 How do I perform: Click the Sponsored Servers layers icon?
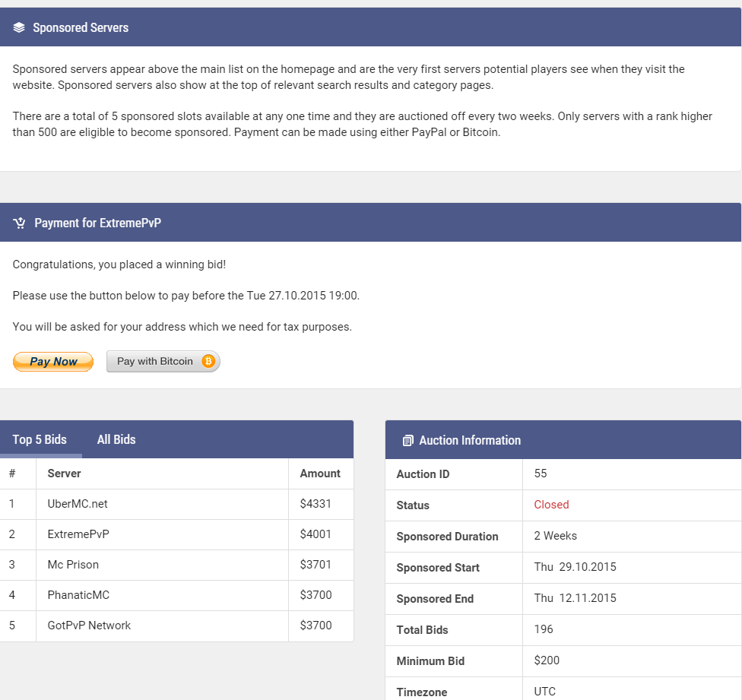click(x=19, y=27)
